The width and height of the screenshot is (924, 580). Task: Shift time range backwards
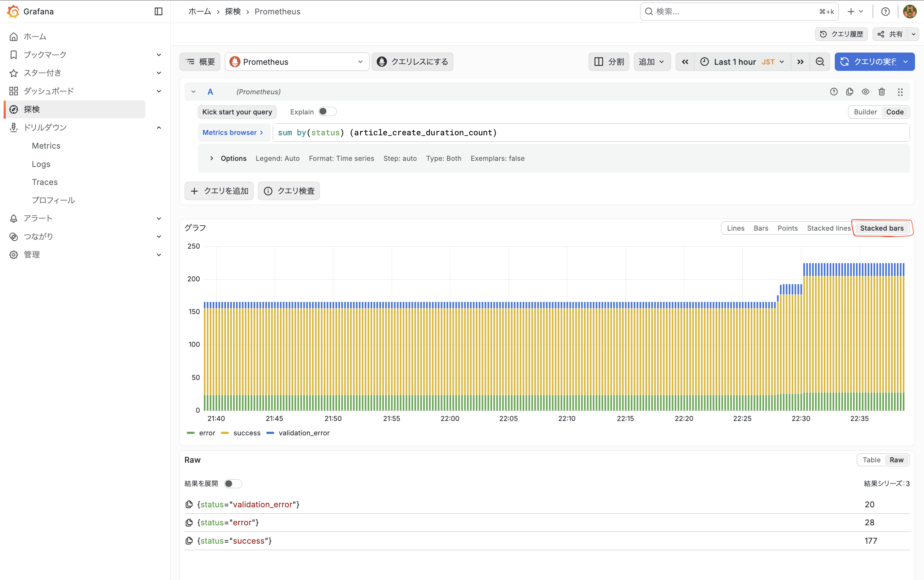(685, 62)
